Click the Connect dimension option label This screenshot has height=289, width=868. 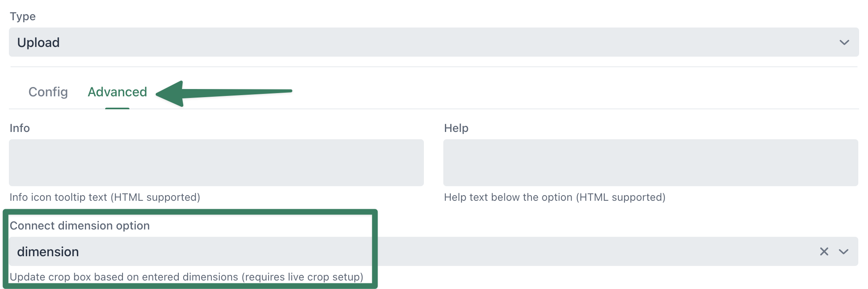coord(79,225)
